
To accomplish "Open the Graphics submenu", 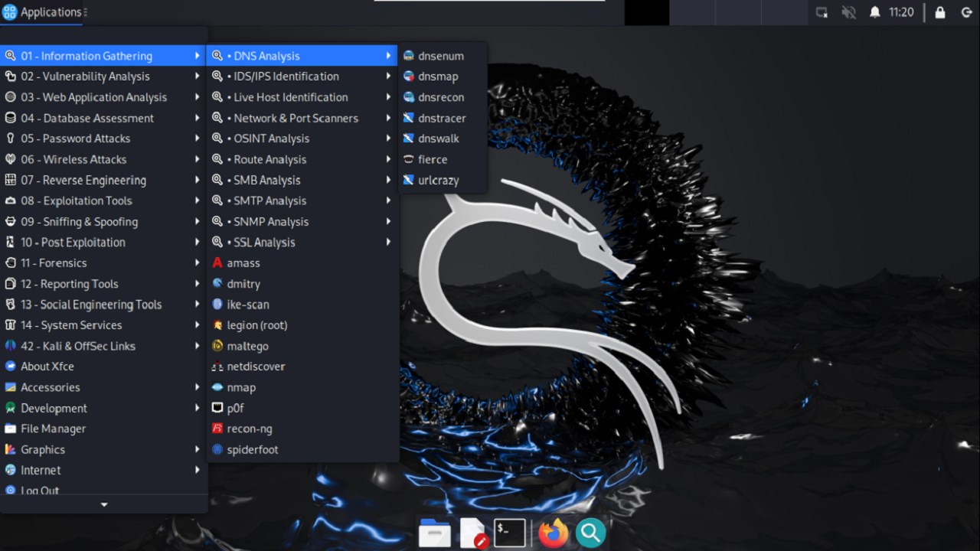I will coord(104,449).
